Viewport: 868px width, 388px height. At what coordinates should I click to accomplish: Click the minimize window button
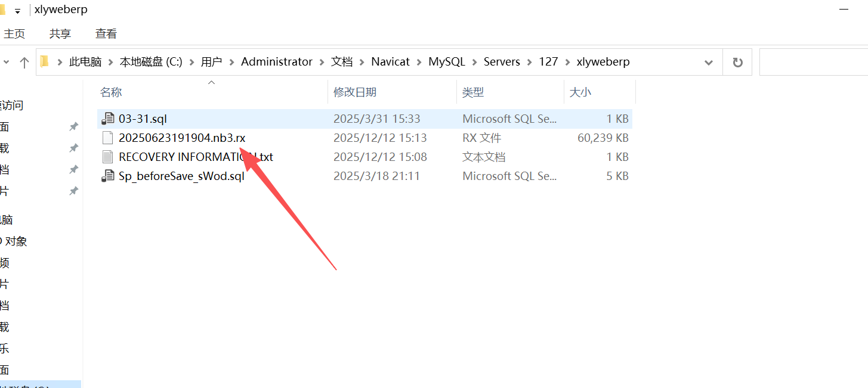click(x=844, y=10)
